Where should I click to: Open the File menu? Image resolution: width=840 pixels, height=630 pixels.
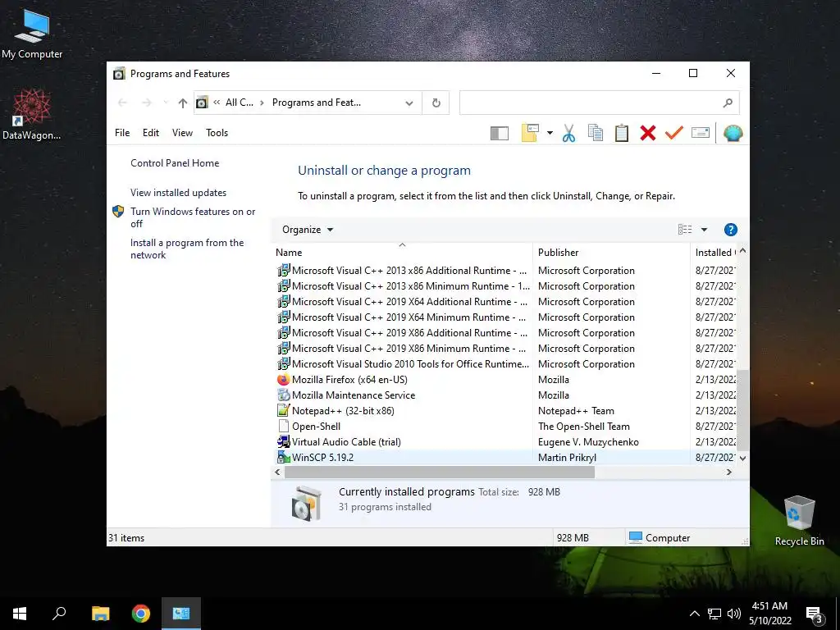point(122,133)
